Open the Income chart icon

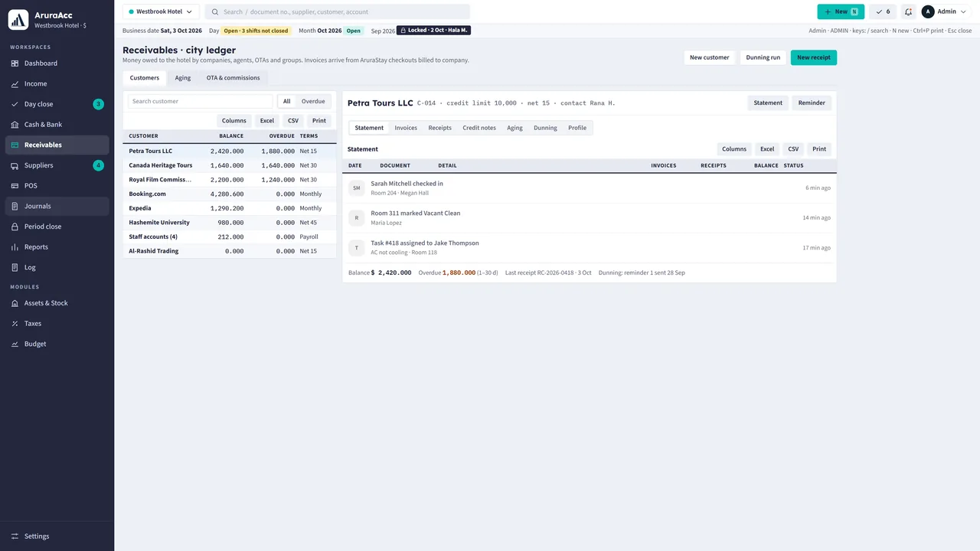15,83
